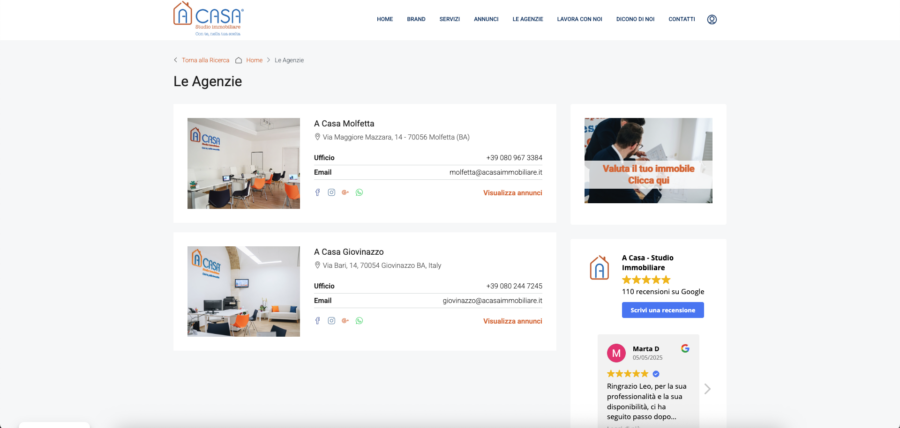900x428 pixels.
Task: Click Valuta il tuo immobile banner
Action: tap(648, 161)
